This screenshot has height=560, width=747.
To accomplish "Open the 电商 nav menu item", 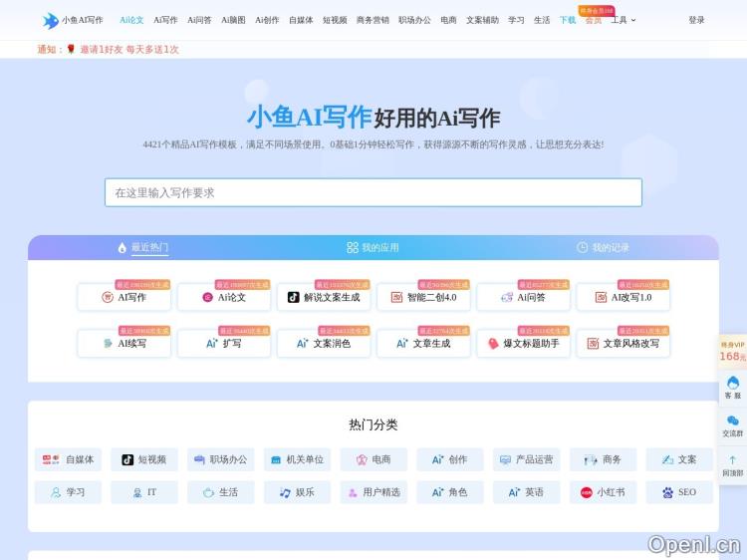I will pyautogui.click(x=448, y=20).
